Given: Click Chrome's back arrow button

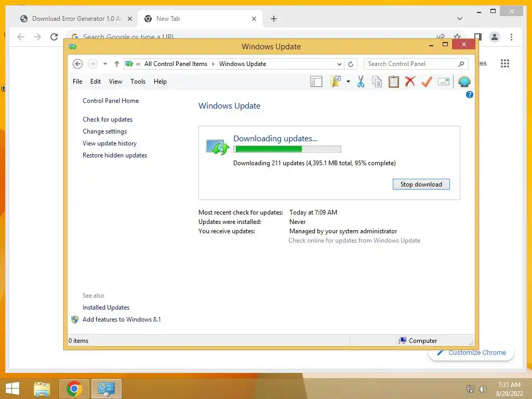Looking at the screenshot, I should coord(21,37).
